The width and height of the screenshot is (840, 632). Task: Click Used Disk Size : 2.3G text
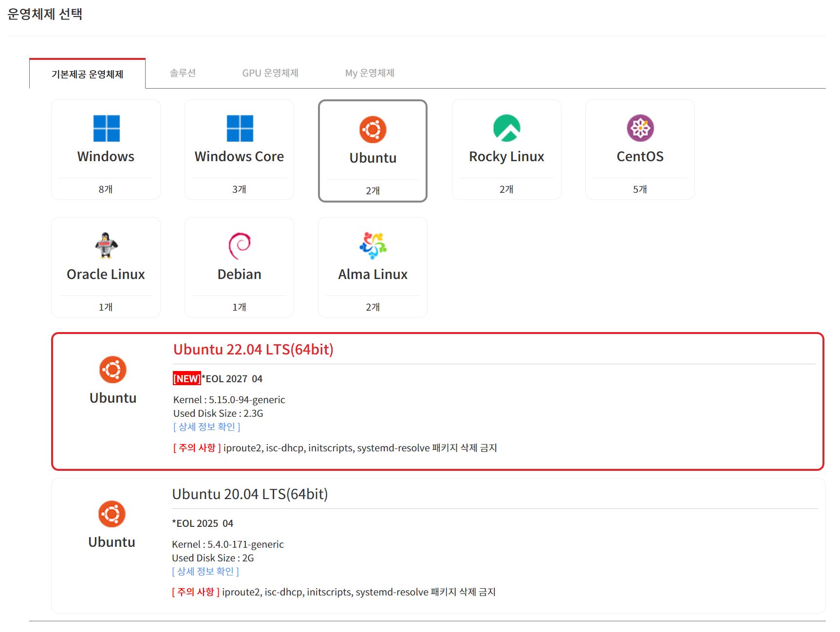(218, 413)
